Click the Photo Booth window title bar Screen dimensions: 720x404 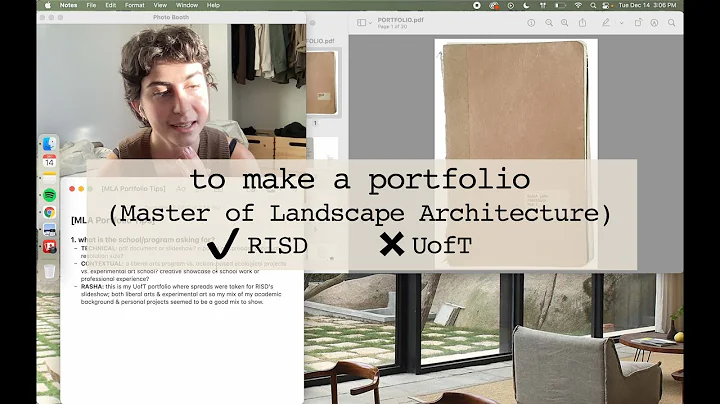[171, 17]
